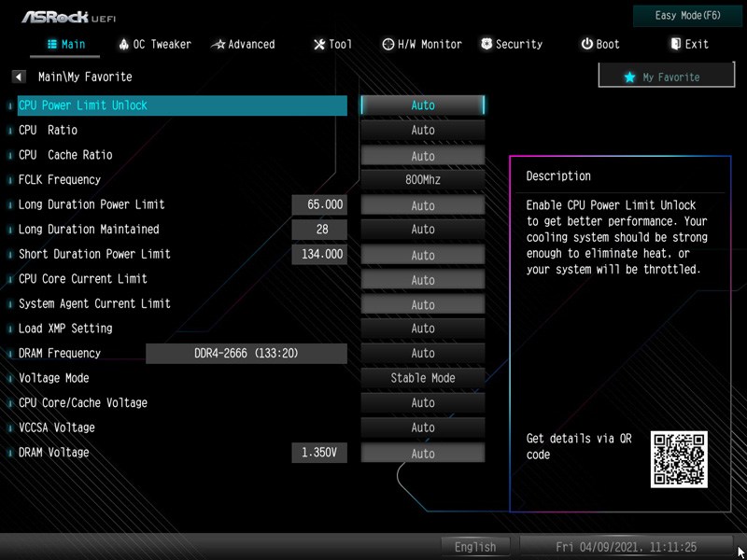747x560 pixels.
Task: Click the info marker beside Load XMP Setting
Action: pos(10,329)
